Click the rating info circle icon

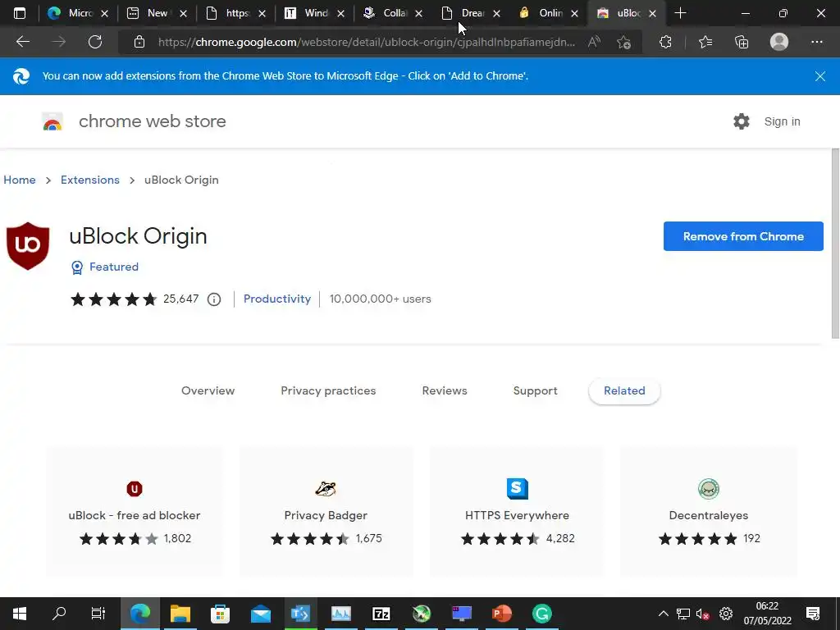[214, 299]
